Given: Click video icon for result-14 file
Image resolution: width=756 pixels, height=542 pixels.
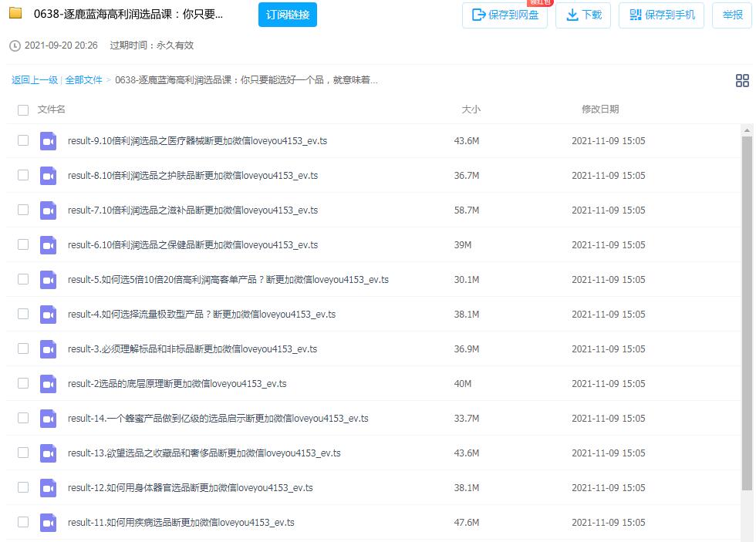Looking at the screenshot, I should click(x=48, y=419).
